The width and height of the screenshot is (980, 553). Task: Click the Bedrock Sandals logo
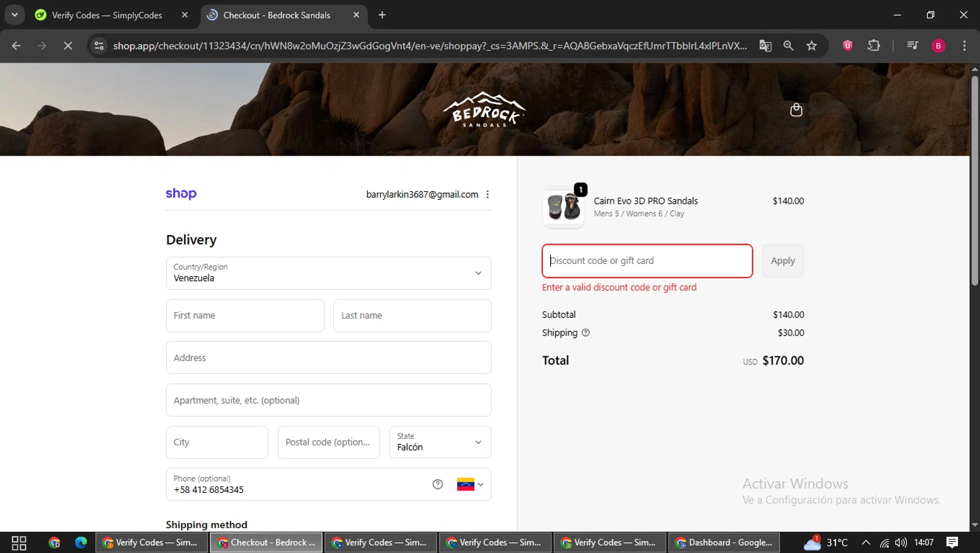click(484, 109)
